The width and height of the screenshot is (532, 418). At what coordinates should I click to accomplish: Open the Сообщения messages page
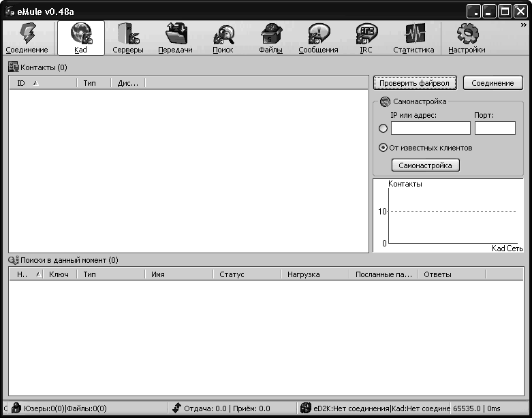(318, 38)
